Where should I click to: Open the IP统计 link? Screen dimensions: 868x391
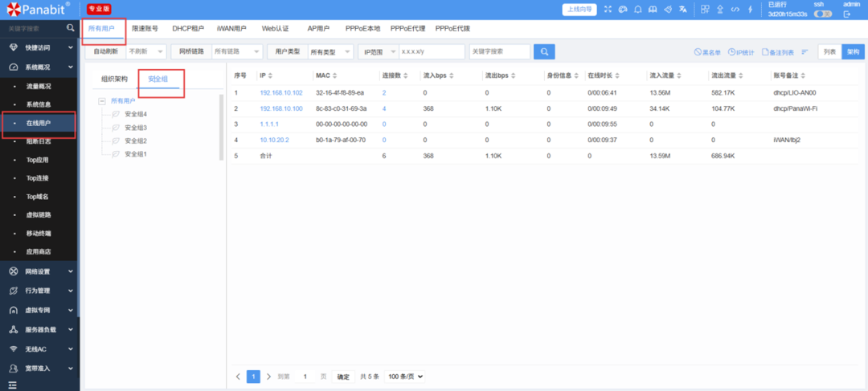click(x=741, y=52)
